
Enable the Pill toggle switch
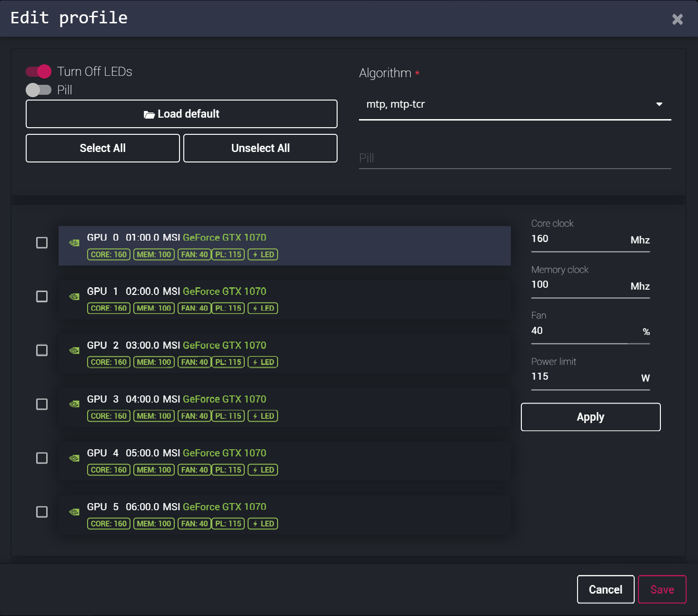tap(39, 90)
